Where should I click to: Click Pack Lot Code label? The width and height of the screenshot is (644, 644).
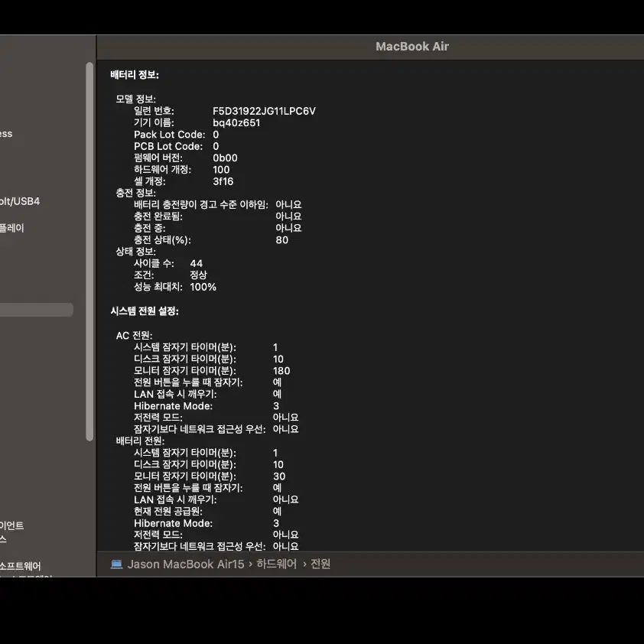pos(169,135)
